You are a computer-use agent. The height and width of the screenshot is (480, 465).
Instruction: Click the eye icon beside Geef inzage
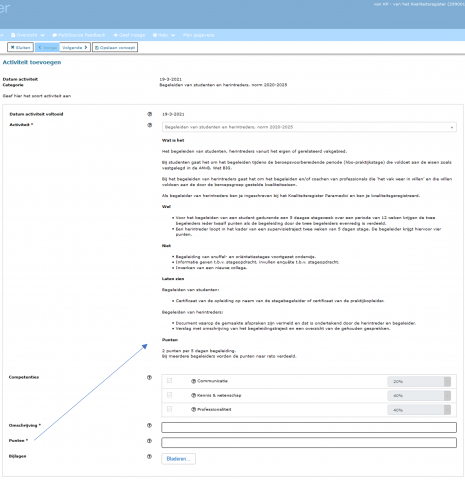pos(115,35)
